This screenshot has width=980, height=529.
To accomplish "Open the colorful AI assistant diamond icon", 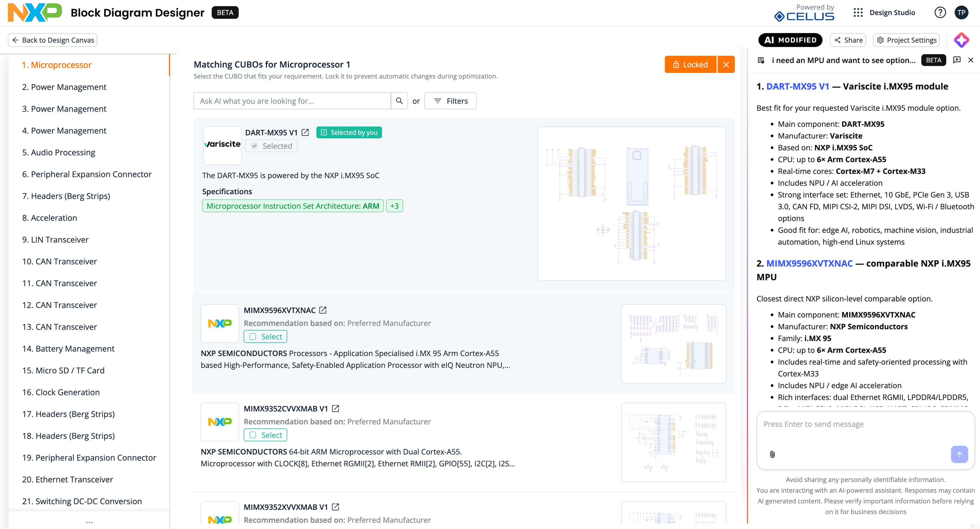I will pyautogui.click(x=961, y=40).
